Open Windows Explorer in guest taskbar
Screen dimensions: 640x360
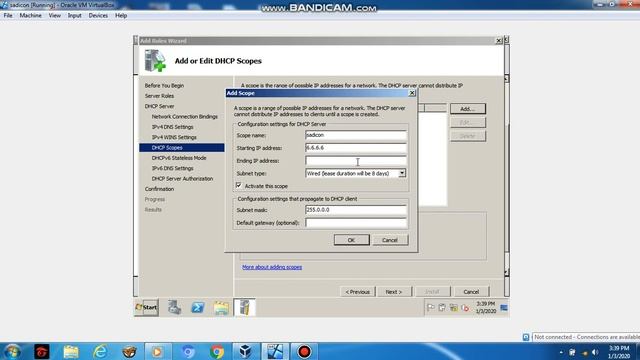click(x=221, y=308)
